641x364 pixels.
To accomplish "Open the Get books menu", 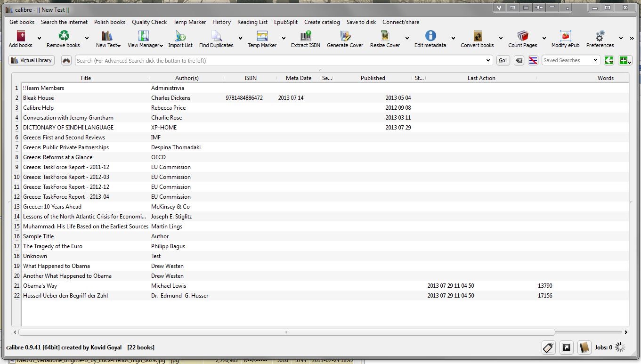I will 22,22.
